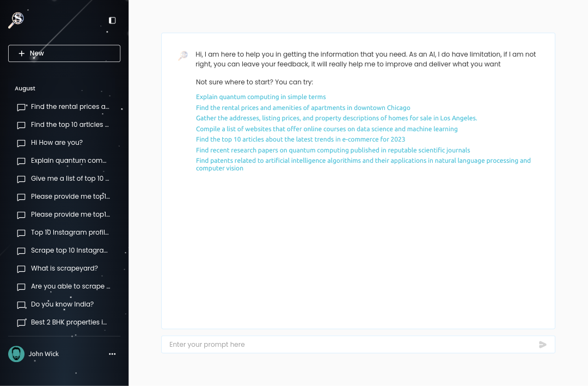Start a new chat with New button
The image size is (588, 386).
pyautogui.click(x=64, y=53)
